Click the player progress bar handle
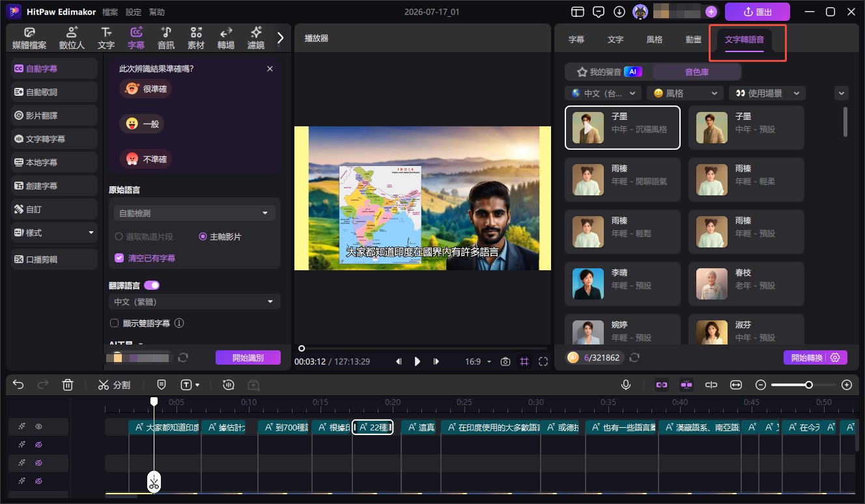This screenshot has width=865, height=504. 302,348
